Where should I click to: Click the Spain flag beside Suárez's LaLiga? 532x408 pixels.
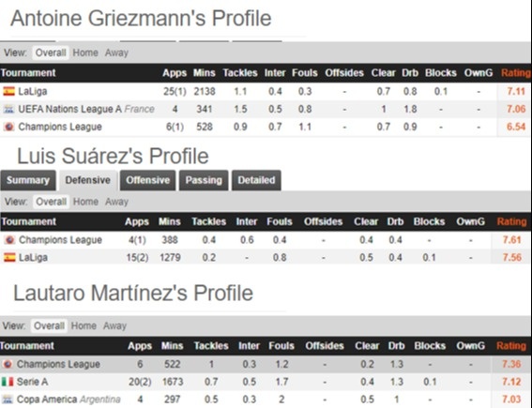click(x=9, y=257)
